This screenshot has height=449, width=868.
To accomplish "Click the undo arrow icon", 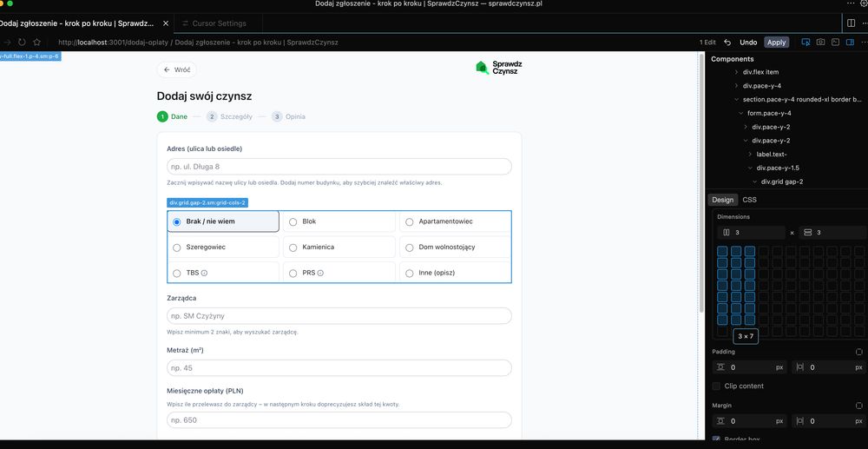I will [x=727, y=42].
